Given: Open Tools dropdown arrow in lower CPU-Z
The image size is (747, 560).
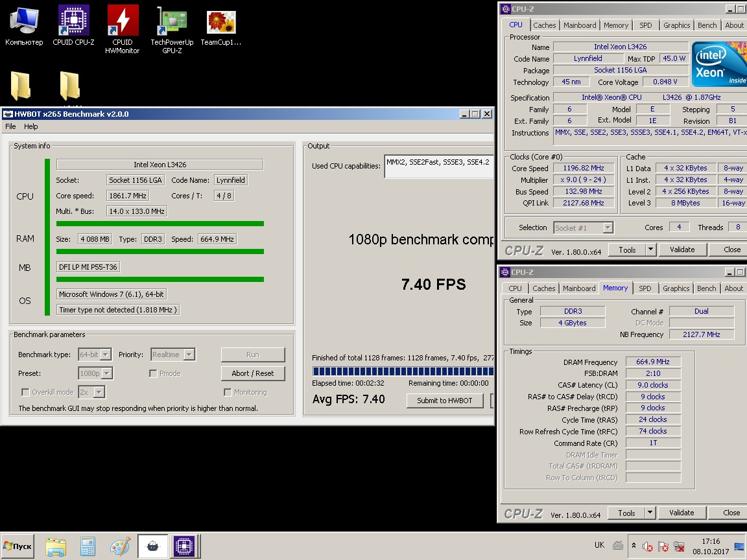Looking at the screenshot, I should click(650, 513).
